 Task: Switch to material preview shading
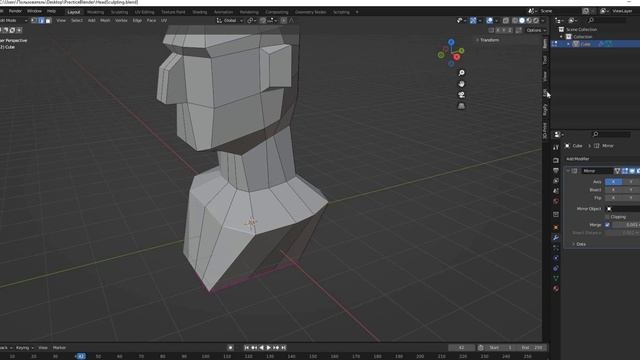(x=529, y=20)
